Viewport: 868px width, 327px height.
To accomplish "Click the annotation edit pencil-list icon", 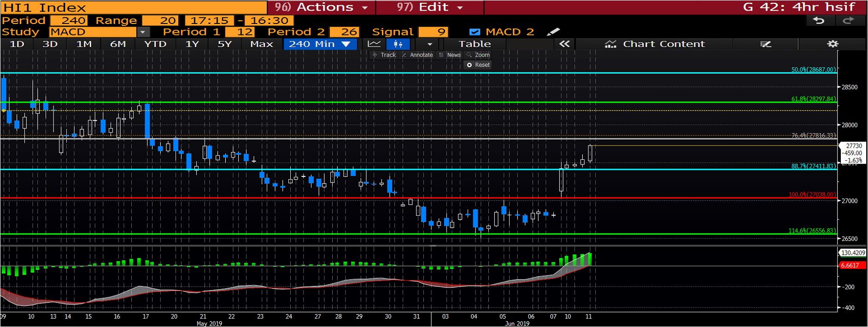I will point(765,44).
